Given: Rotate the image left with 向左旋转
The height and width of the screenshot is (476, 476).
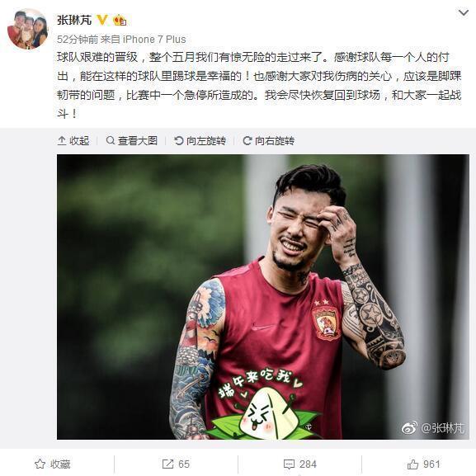Looking at the screenshot, I should pyautogui.click(x=200, y=141).
